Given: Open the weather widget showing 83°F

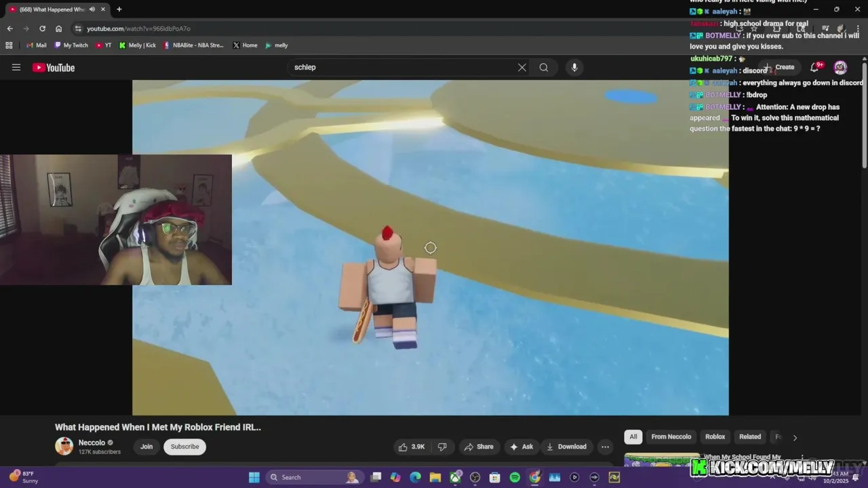Looking at the screenshot, I should pyautogui.click(x=24, y=477).
